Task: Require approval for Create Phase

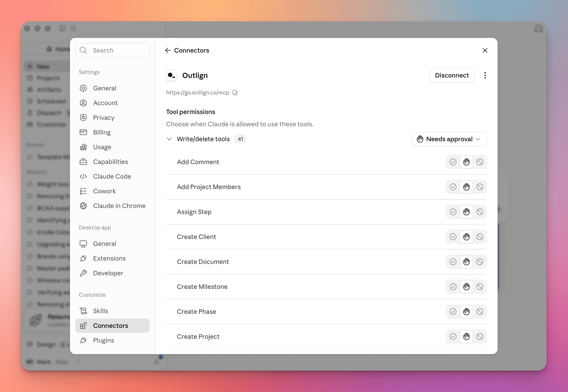Action: click(x=466, y=312)
